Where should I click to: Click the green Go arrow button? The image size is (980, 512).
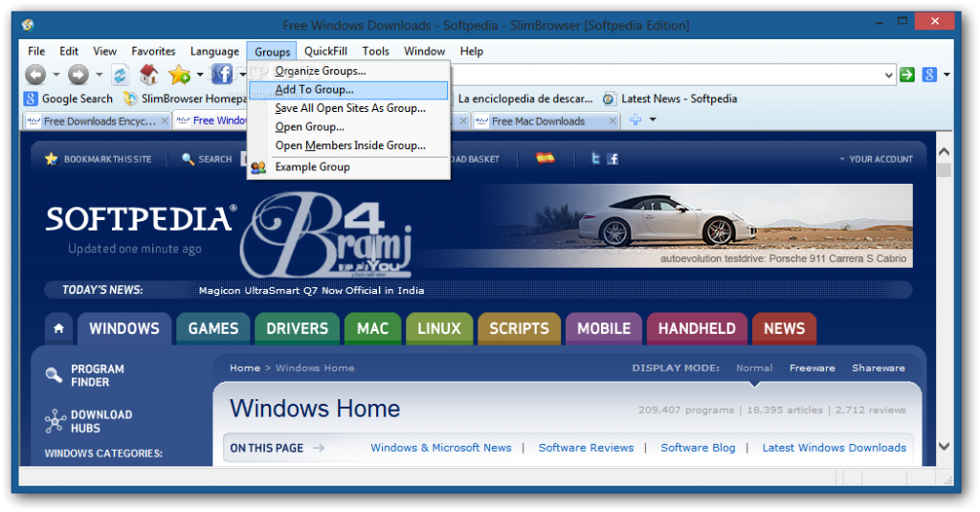tap(907, 75)
